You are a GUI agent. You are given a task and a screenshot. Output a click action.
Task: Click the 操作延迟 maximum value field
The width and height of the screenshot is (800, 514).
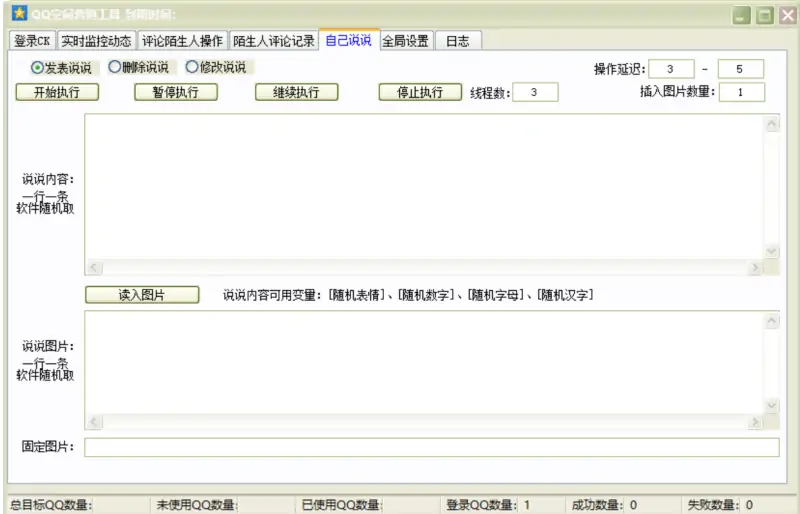(x=741, y=69)
